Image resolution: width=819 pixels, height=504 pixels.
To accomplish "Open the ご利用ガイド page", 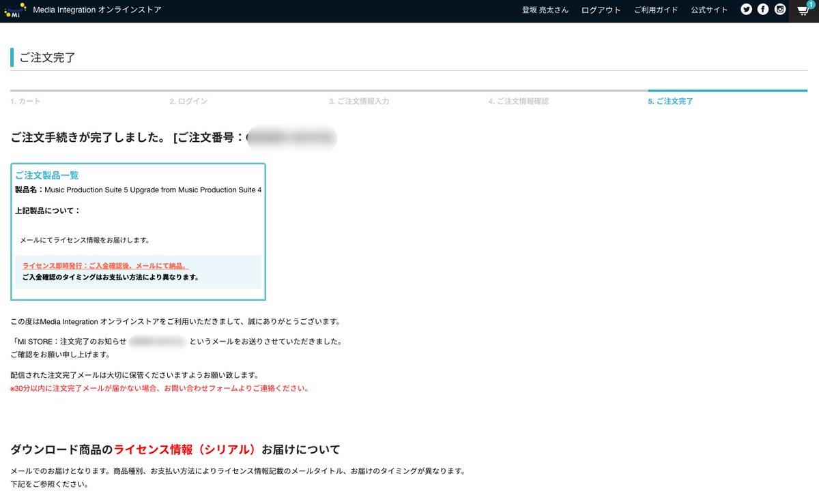I will [x=656, y=10].
